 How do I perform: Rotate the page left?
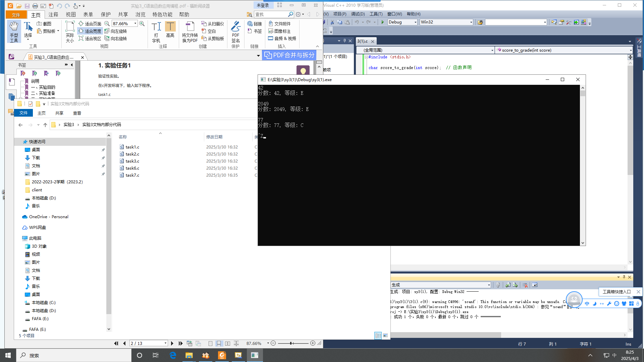click(x=116, y=31)
